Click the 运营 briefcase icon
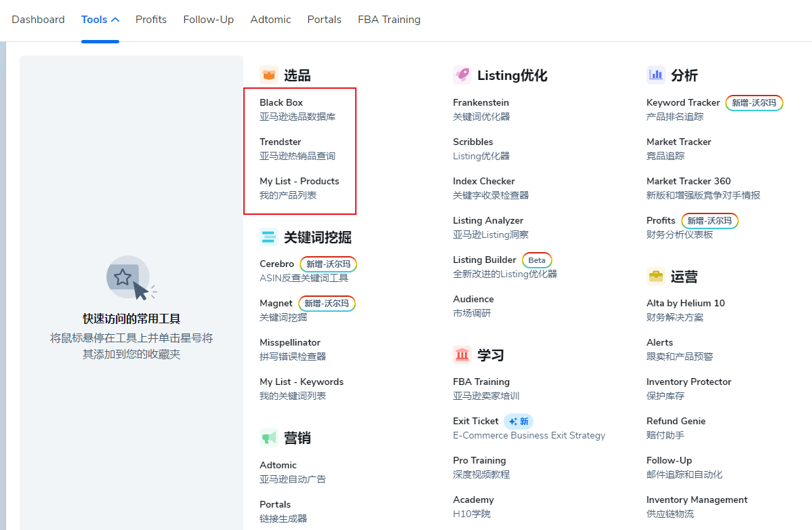The image size is (812, 530). click(x=655, y=276)
